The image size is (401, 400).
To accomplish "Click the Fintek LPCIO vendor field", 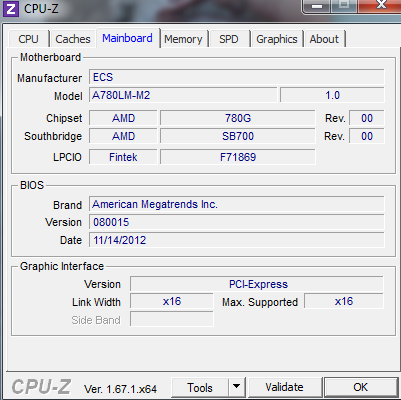I will pos(123,157).
